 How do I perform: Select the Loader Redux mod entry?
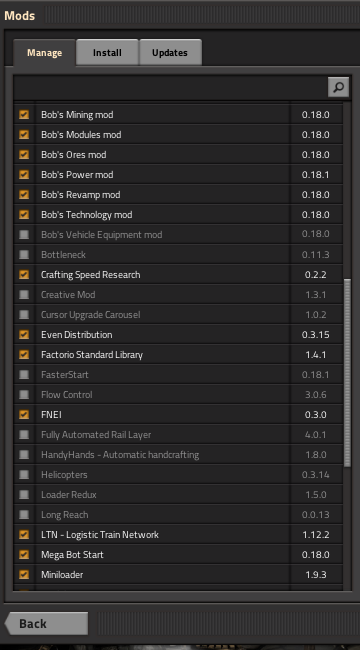coord(178,495)
